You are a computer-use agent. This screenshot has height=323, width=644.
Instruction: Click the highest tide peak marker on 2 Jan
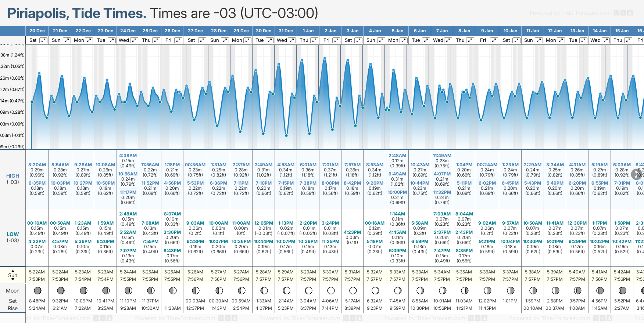pyautogui.click(x=325, y=58)
